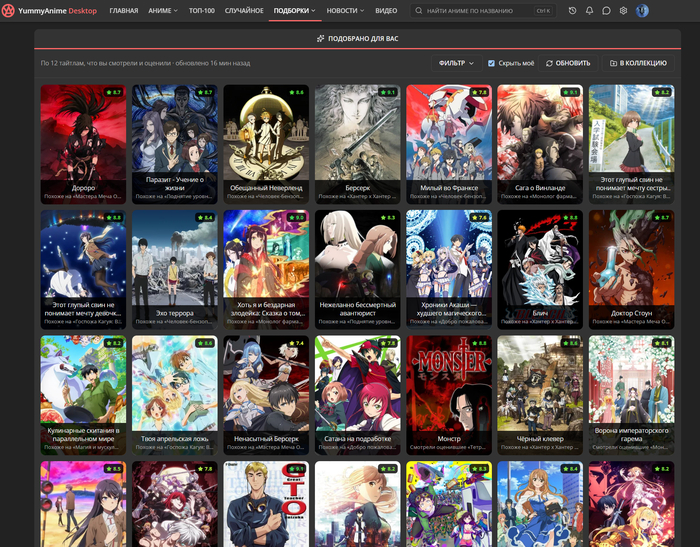Open the user profile avatar
Image resolution: width=700 pixels, height=547 pixels.
(x=642, y=11)
